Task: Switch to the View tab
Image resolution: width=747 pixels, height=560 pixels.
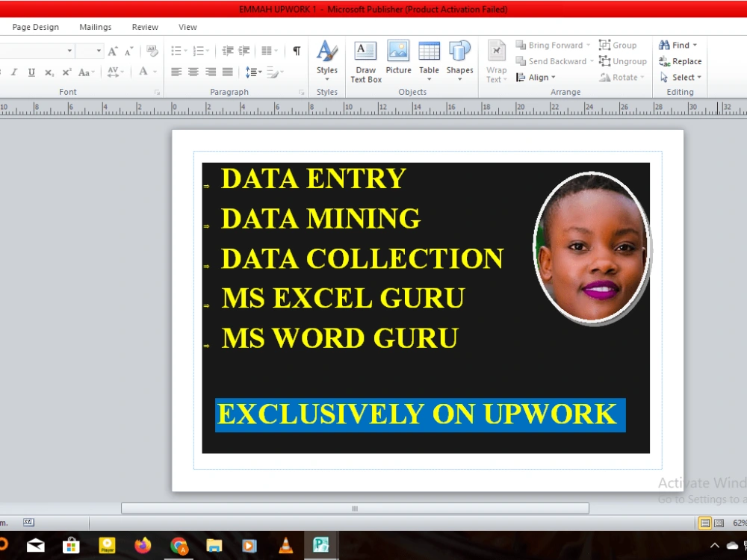Action: pyautogui.click(x=187, y=27)
